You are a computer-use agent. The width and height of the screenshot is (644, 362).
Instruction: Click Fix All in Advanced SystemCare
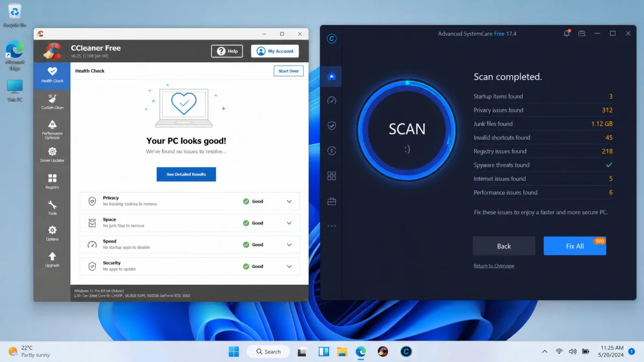[575, 246]
